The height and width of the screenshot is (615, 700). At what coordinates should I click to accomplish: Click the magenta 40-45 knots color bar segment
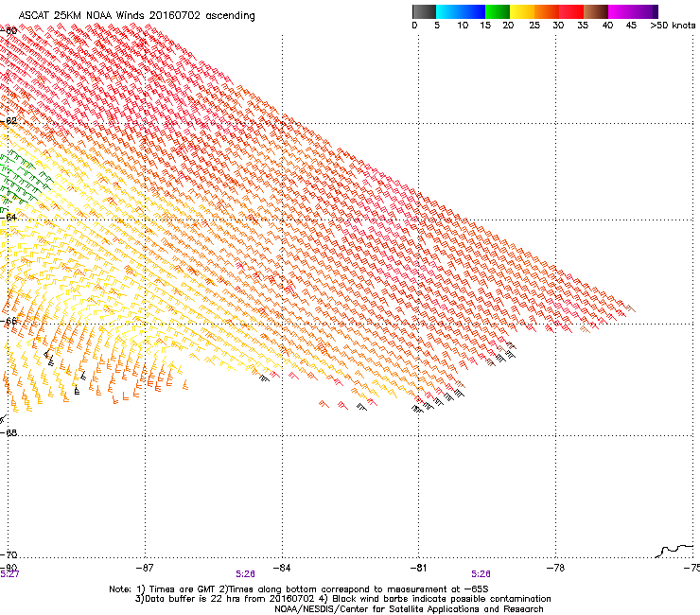click(621, 11)
